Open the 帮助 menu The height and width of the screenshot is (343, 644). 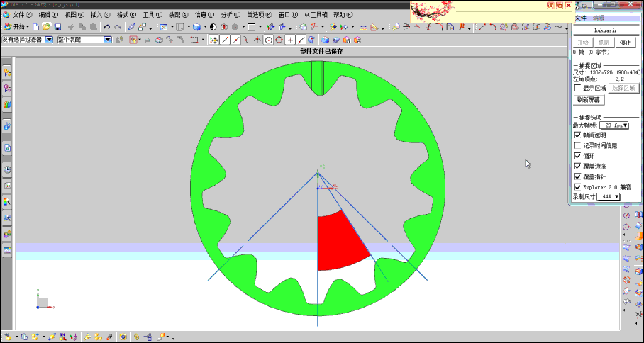point(343,15)
